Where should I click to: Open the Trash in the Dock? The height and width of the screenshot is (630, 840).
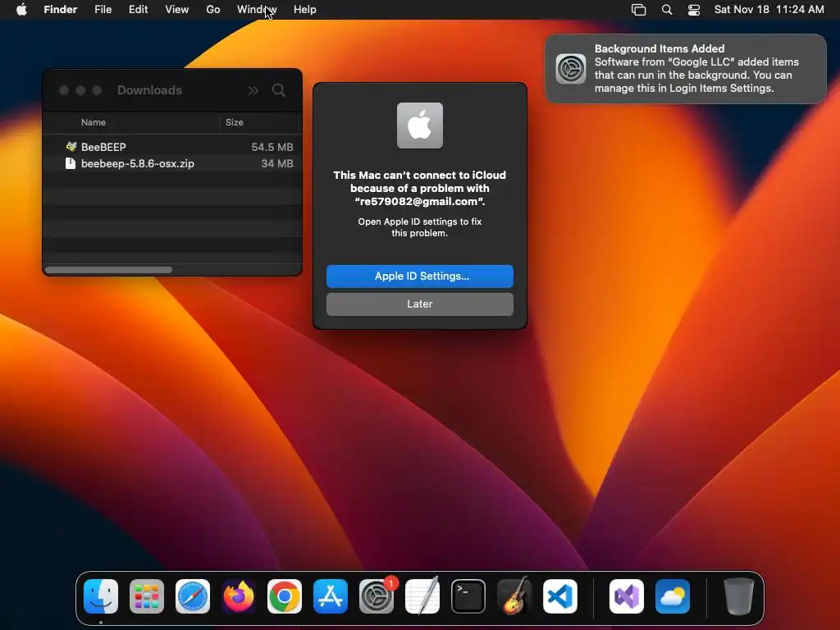(739, 596)
